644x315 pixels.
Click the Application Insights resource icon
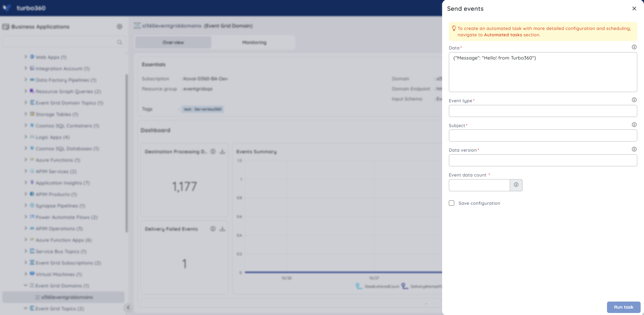(x=32, y=183)
